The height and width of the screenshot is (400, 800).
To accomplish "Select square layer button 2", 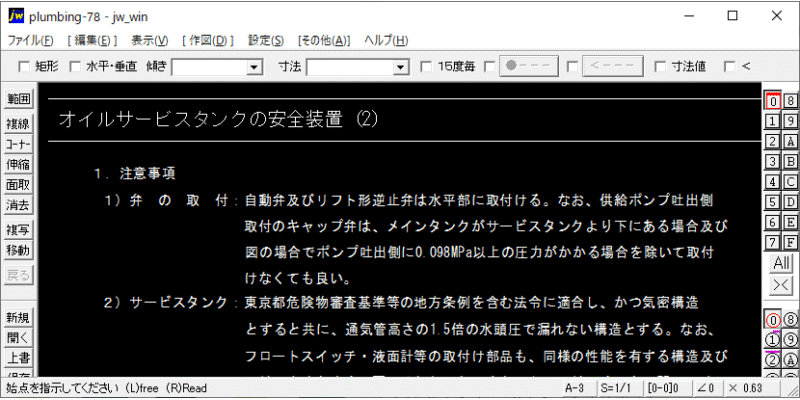I will tap(773, 141).
